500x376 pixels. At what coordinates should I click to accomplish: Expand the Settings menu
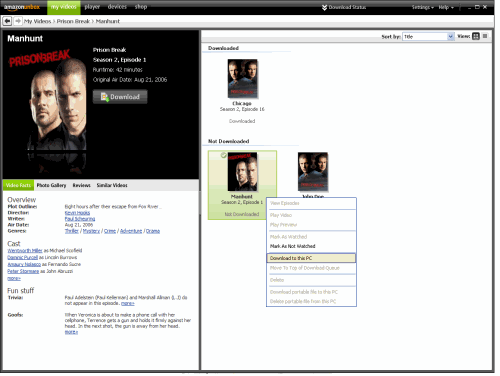pyautogui.click(x=422, y=7)
